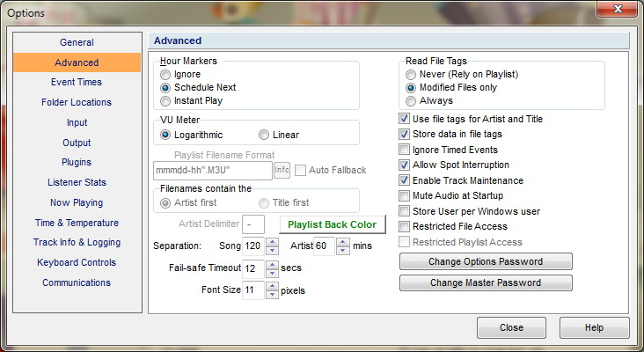Toggle Enable Track Maintenance
This screenshot has width=644, height=352.
click(404, 180)
